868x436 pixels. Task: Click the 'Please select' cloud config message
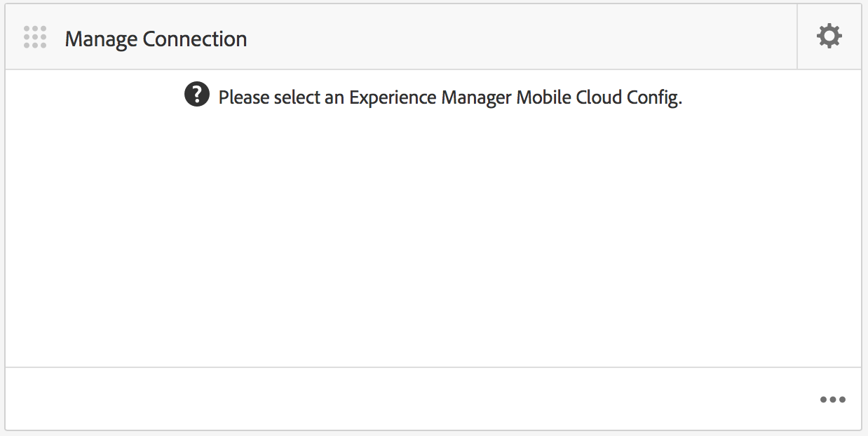coord(450,97)
